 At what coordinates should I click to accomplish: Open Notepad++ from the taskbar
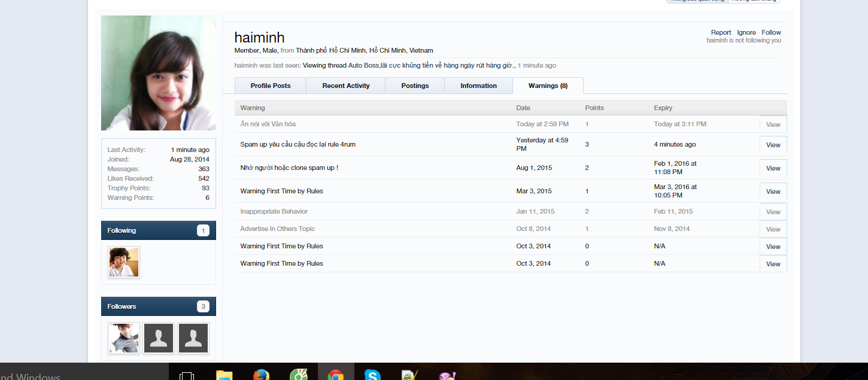[x=409, y=375]
